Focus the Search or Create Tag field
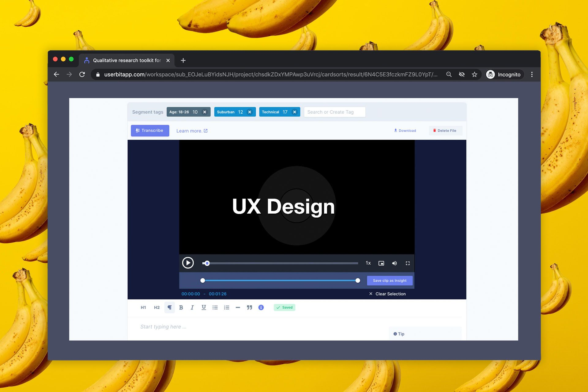 (x=335, y=112)
